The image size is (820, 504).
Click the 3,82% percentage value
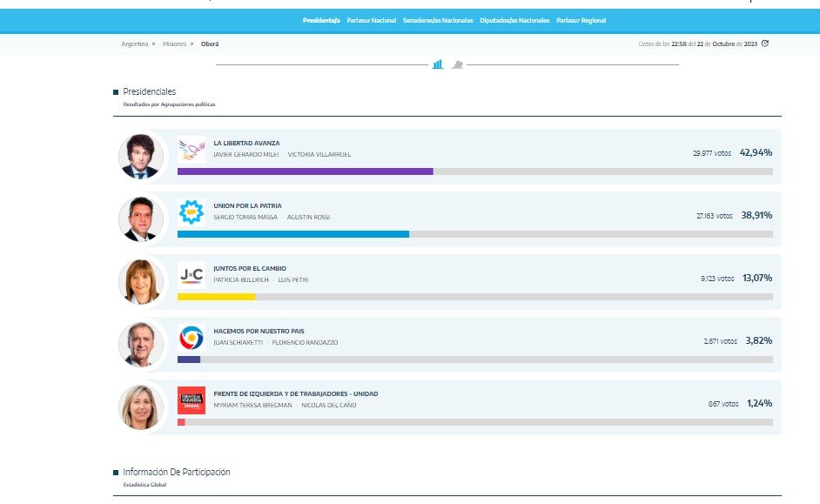point(759,341)
